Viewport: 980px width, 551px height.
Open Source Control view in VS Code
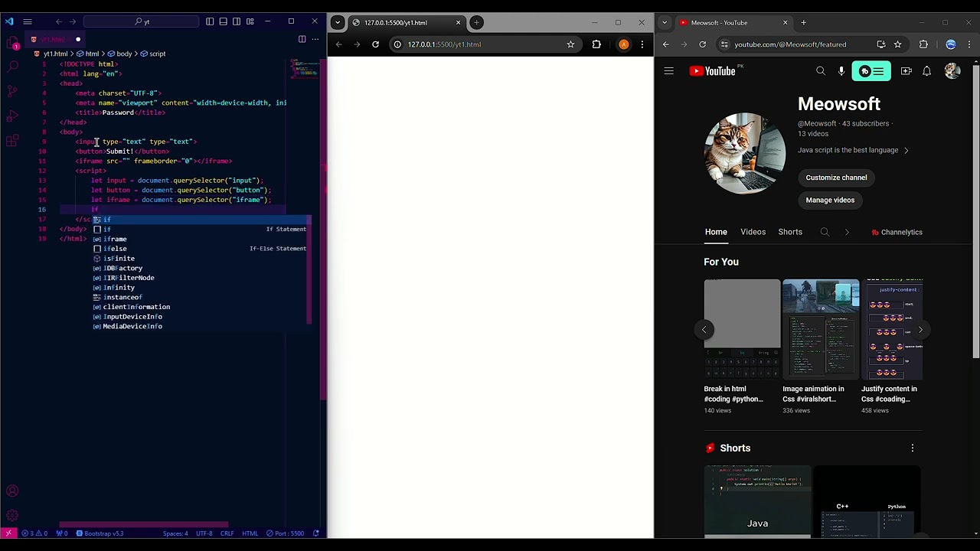(x=12, y=92)
